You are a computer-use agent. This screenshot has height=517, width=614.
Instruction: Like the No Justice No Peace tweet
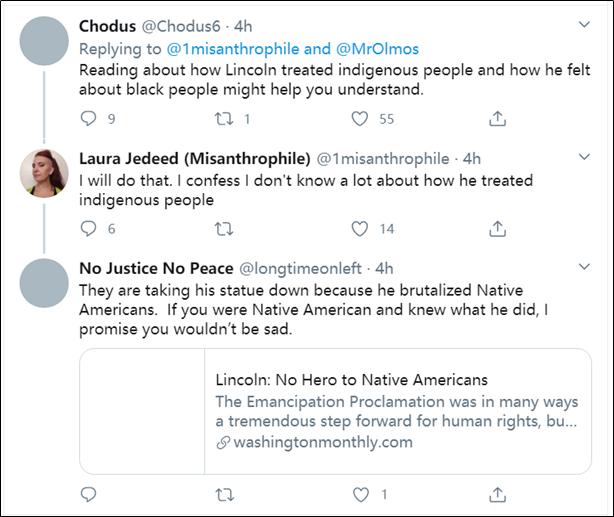pos(361,494)
